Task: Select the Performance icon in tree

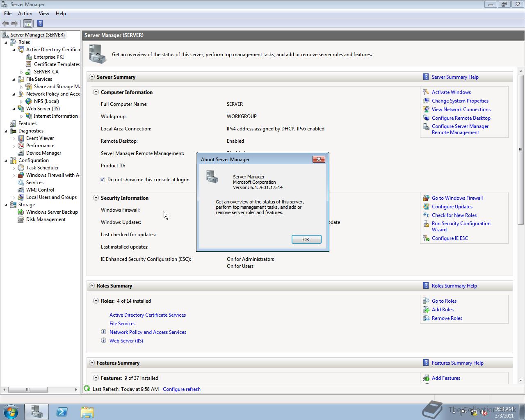Action: click(21, 146)
